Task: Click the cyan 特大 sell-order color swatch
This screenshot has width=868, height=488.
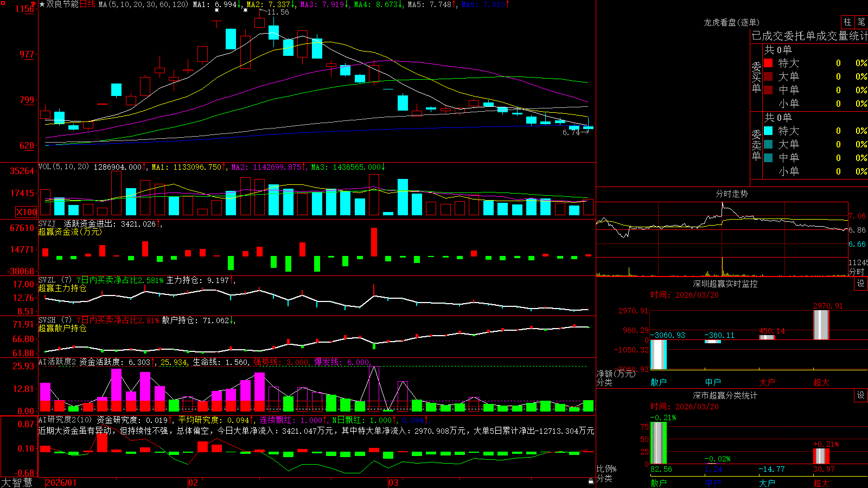Action: [x=768, y=131]
